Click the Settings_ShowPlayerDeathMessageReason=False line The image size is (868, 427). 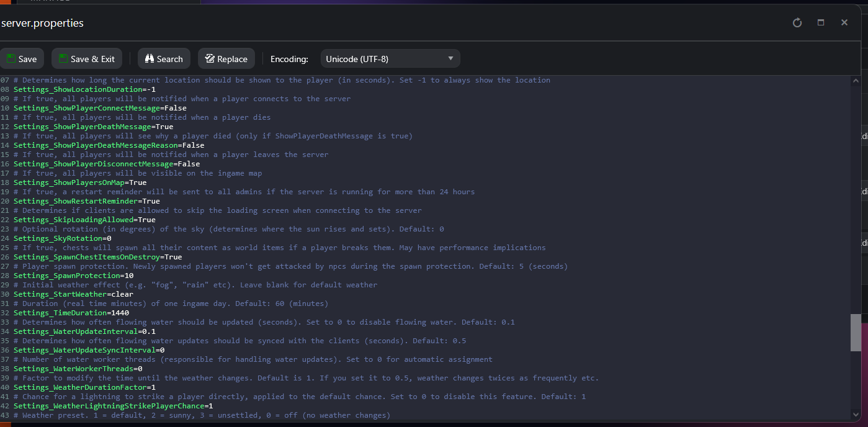coord(109,145)
